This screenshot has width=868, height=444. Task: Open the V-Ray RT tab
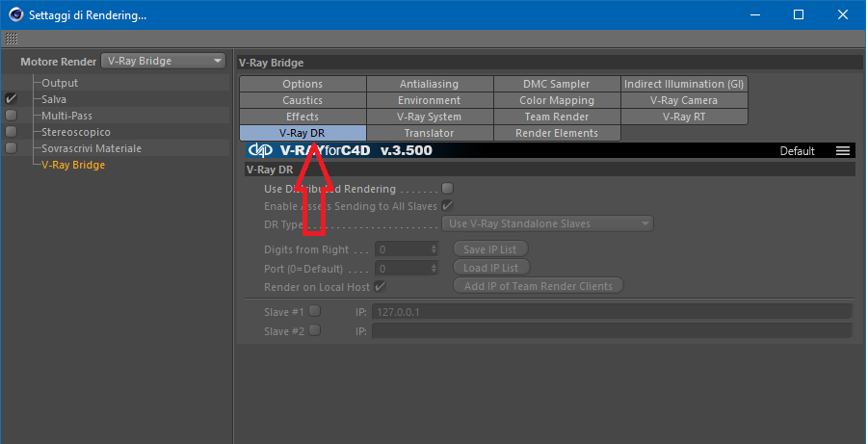[x=684, y=117]
